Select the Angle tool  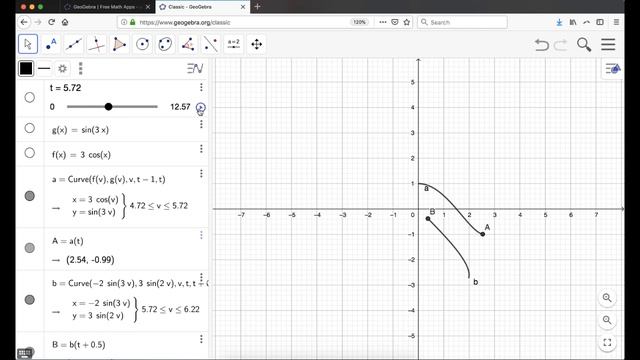click(188, 44)
